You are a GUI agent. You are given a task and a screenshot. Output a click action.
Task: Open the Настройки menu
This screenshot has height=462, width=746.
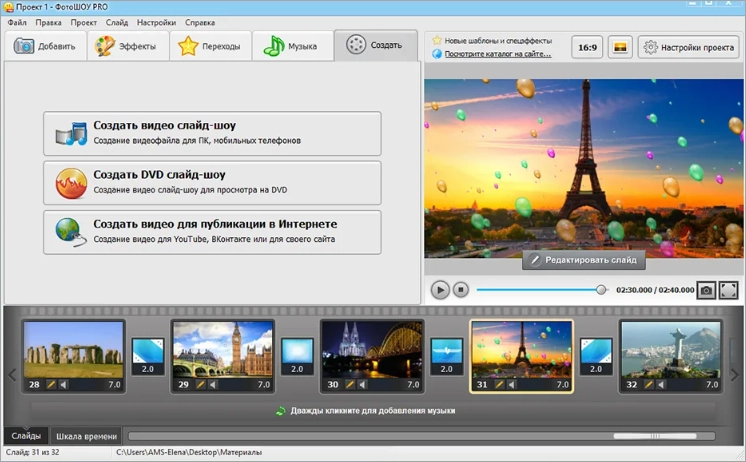pyautogui.click(x=156, y=22)
